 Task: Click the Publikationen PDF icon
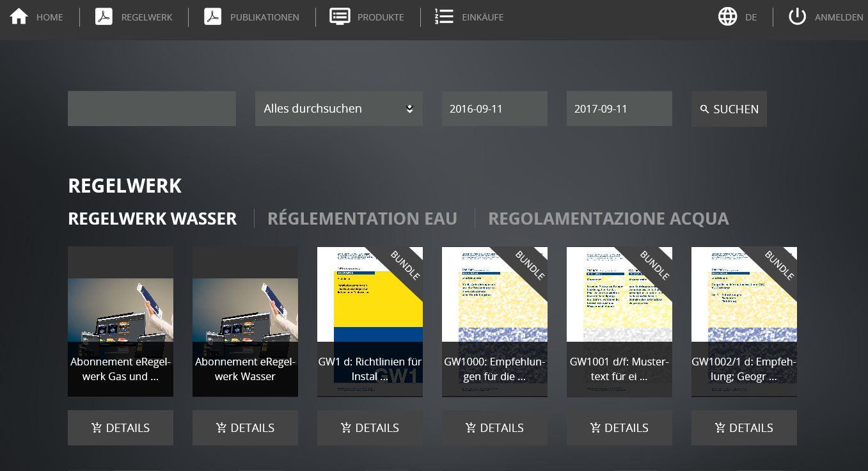212,17
